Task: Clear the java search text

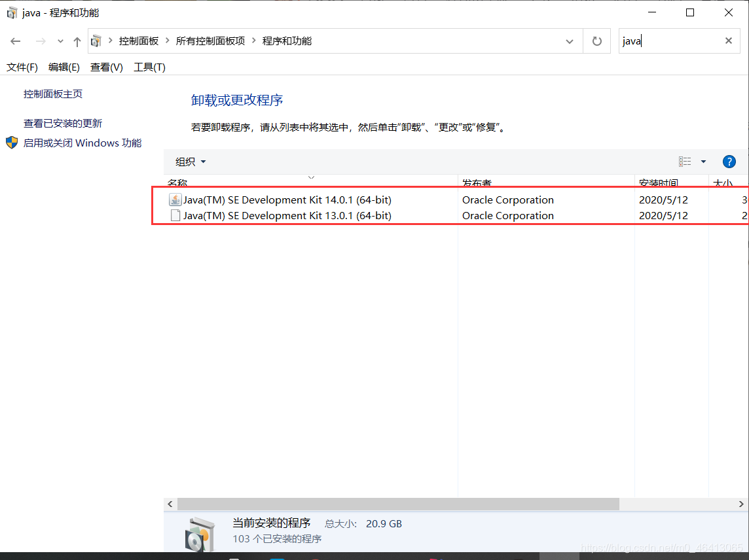Action: pyautogui.click(x=729, y=41)
